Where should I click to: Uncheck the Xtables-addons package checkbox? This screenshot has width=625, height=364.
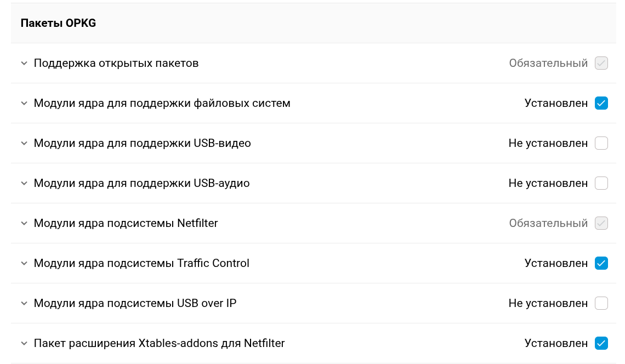[x=601, y=343]
